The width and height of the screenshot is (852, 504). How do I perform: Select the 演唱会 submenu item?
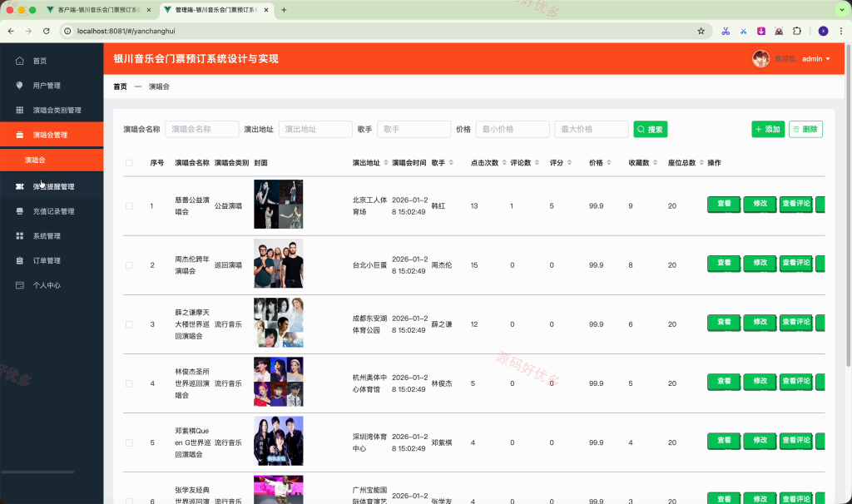52,160
